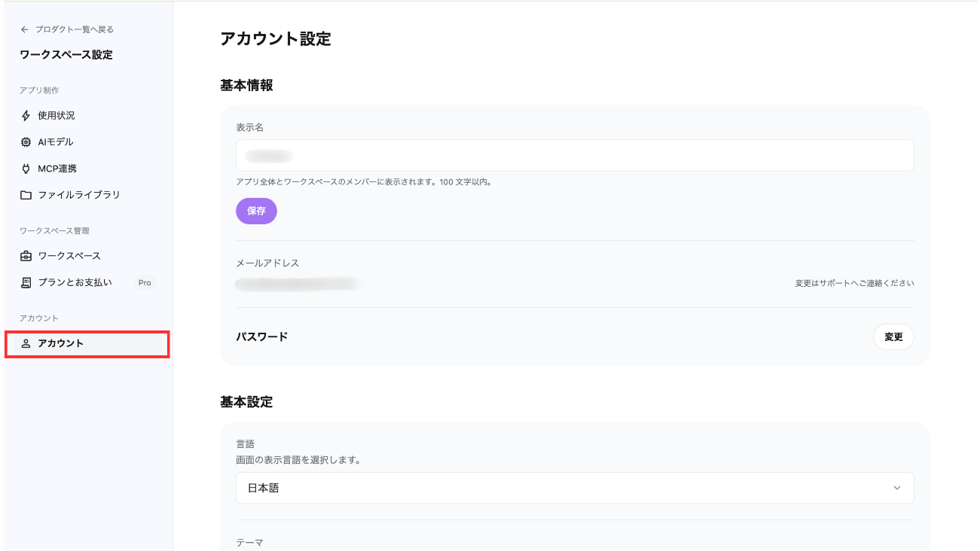The image size is (980, 551).
Task: Click the 基本設定 section heading
Action: click(x=246, y=402)
